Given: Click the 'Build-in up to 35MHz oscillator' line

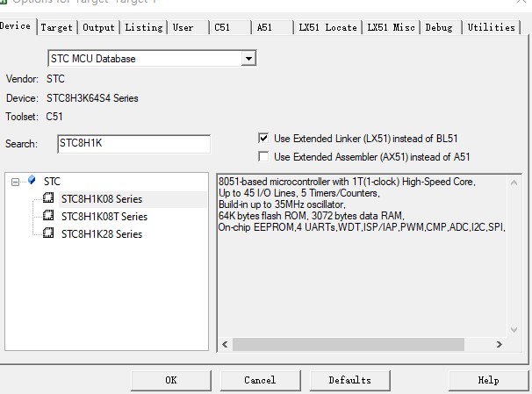Looking at the screenshot, I should [x=282, y=204].
